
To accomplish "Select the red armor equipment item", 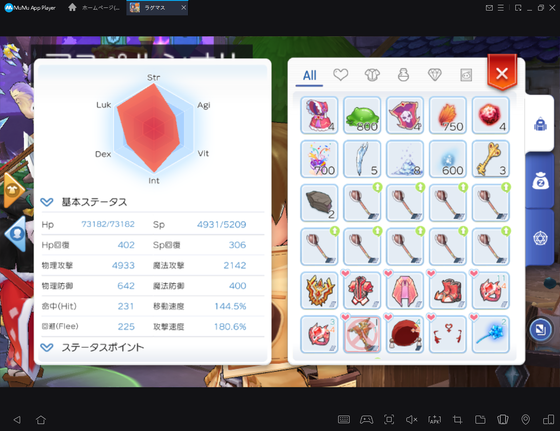I will point(362,290).
